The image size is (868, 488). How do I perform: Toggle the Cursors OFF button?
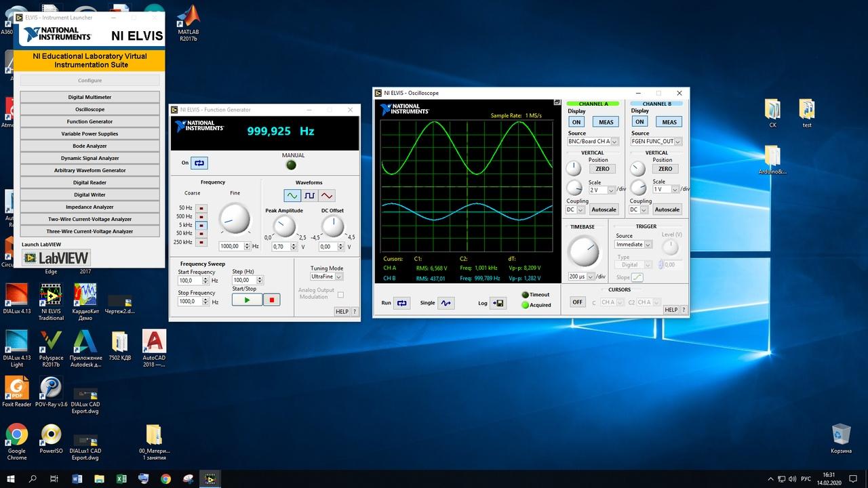pyautogui.click(x=578, y=302)
